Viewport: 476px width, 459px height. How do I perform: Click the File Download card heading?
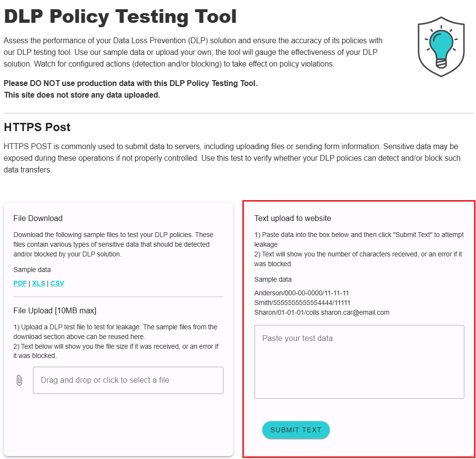coord(38,219)
